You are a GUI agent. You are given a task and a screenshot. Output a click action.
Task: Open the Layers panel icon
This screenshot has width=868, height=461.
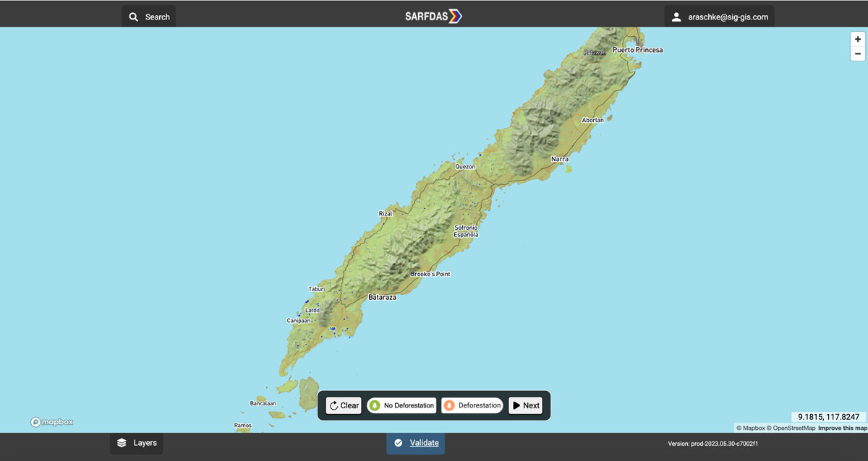pos(121,442)
